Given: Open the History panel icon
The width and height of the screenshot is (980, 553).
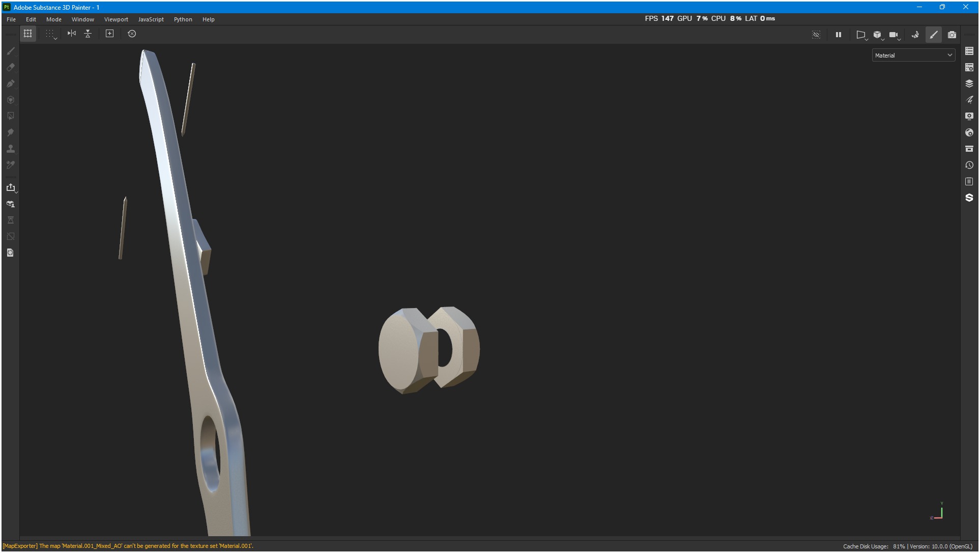Looking at the screenshot, I should tap(969, 165).
